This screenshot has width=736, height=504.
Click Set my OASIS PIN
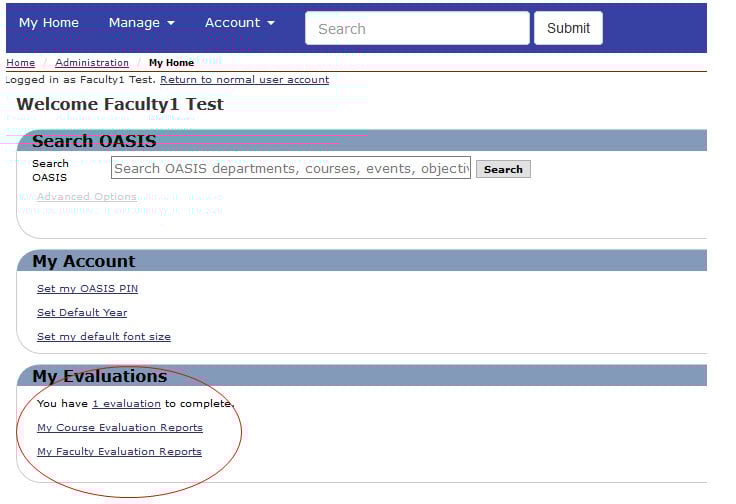tap(87, 289)
